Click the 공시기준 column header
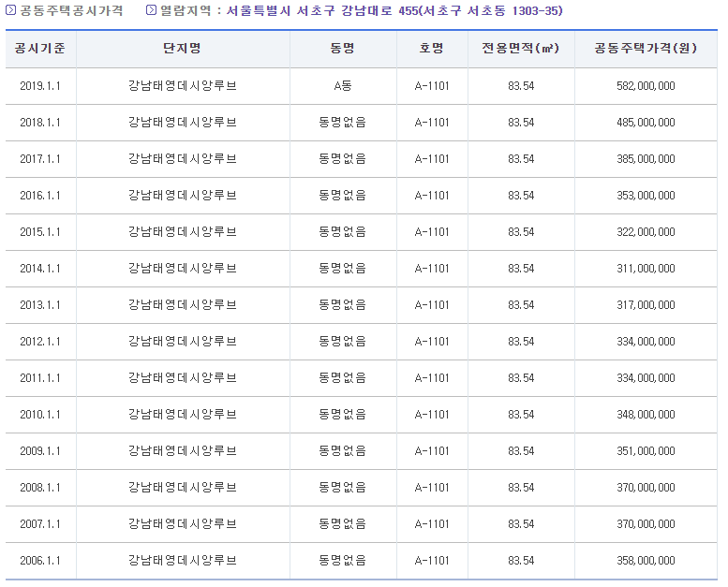The image size is (728, 587). pos(40,49)
